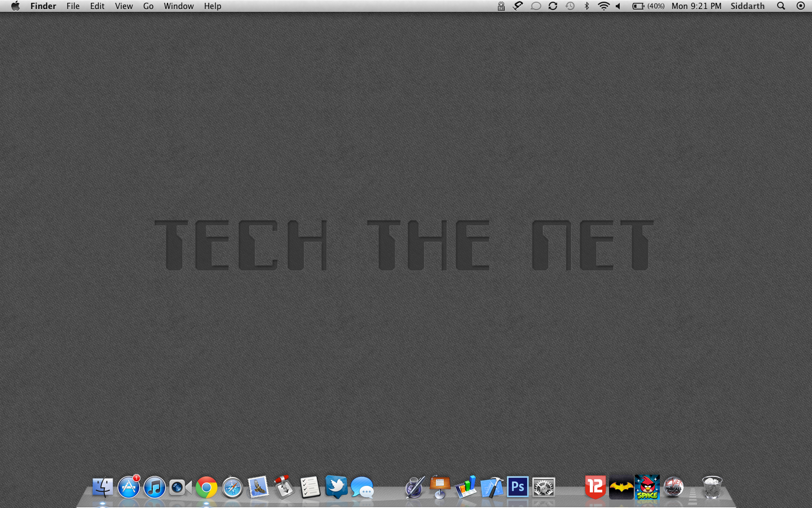
Task: Open the Siddarth user switching menu
Action: pyautogui.click(x=747, y=6)
